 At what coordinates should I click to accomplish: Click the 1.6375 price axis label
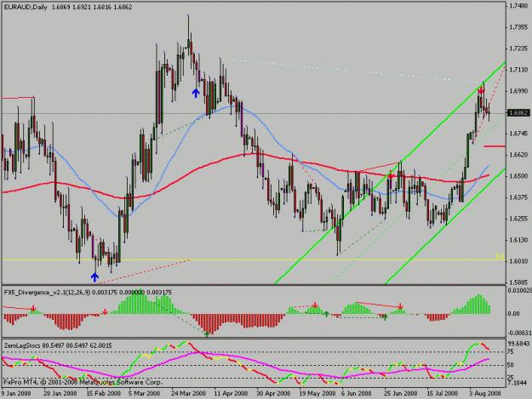pyautogui.click(x=518, y=197)
